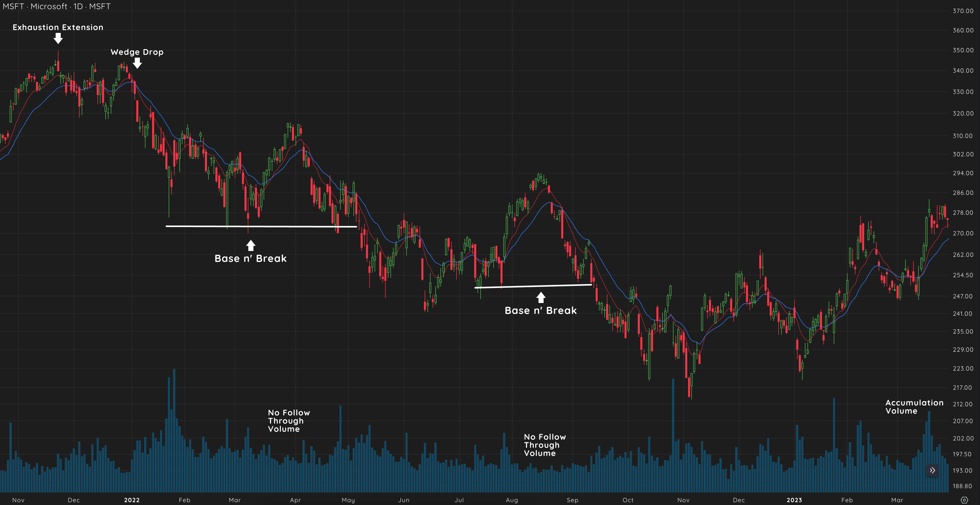Click the 360.00 price axis label
This screenshot has height=505, width=980.
click(x=963, y=30)
